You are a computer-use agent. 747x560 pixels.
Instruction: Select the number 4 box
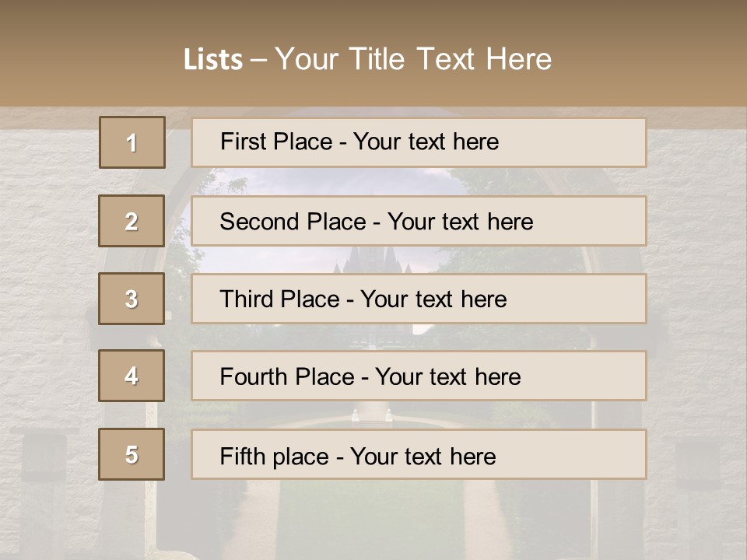tap(132, 376)
